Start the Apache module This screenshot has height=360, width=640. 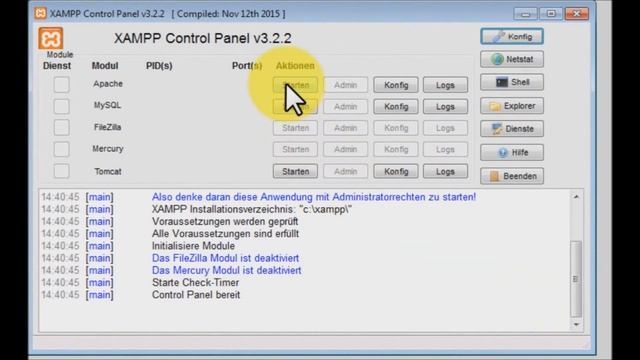[296, 85]
